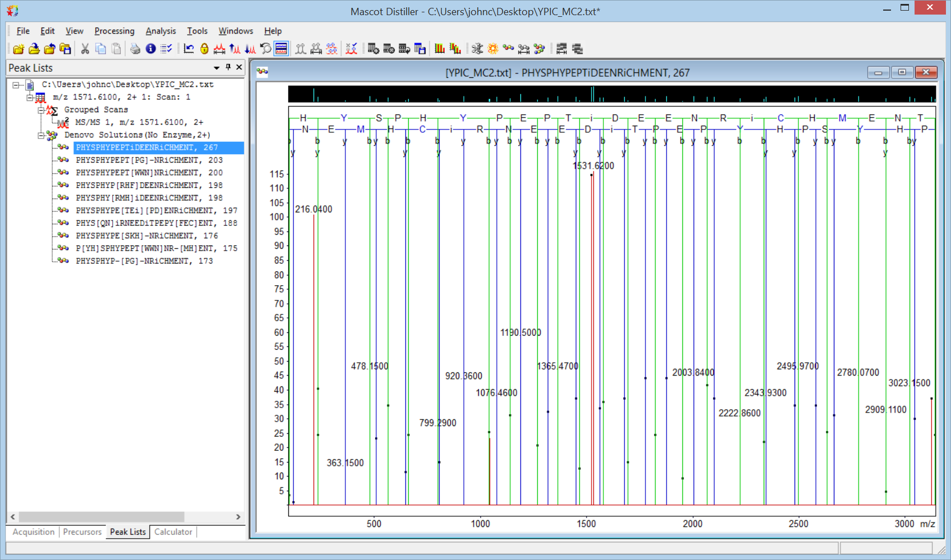Click the magnifier undo zoom icon
The height and width of the screenshot is (560, 951).
pyautogui.click(x=266, y=49)
